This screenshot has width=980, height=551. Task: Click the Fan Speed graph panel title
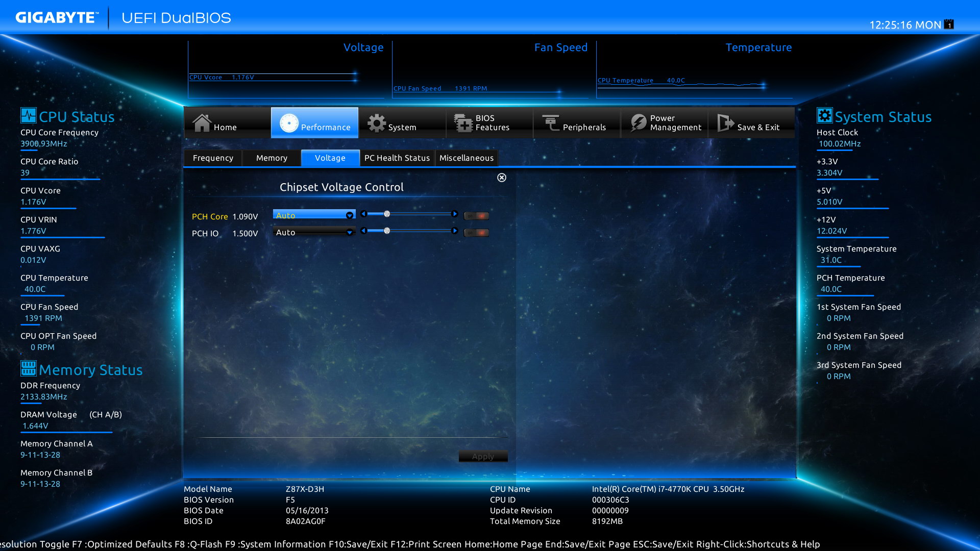coord(561,47)
